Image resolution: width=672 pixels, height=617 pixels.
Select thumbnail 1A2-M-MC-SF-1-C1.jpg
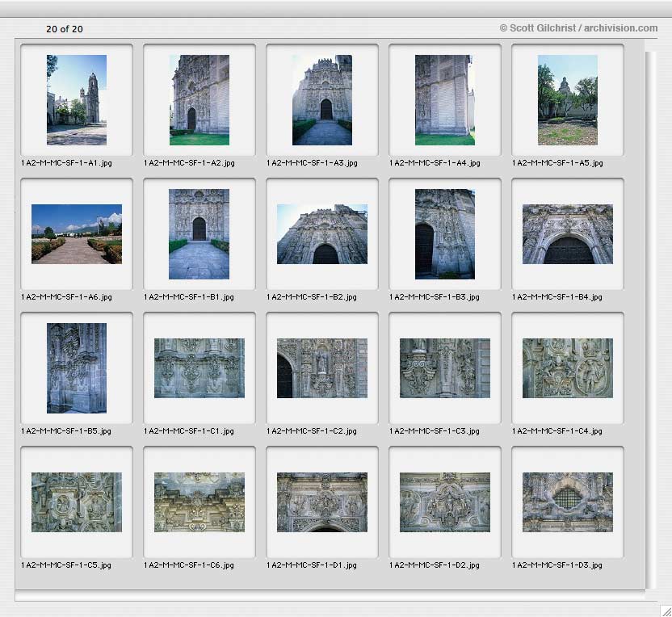(199, 368)
